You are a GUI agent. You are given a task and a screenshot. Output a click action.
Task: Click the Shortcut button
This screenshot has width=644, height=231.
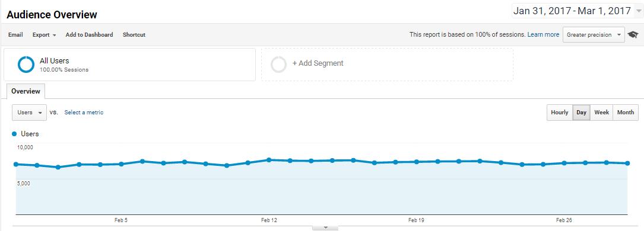click(134, 35)
